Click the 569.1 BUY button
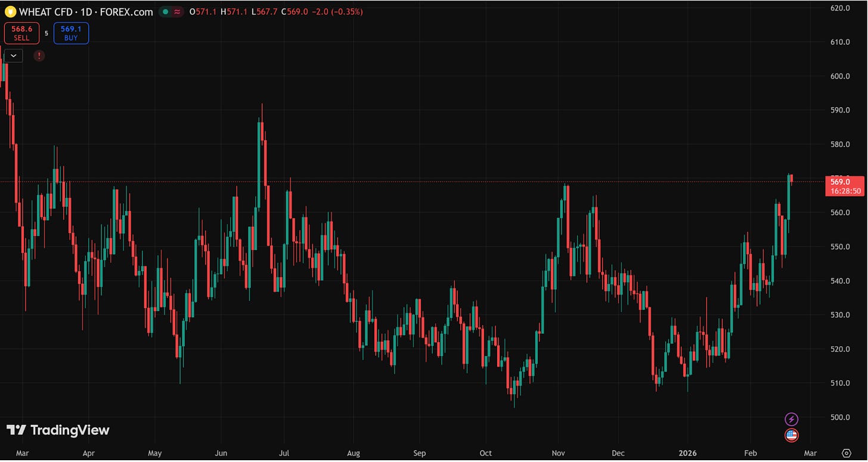The image size is (868, 462). [71, 33]
